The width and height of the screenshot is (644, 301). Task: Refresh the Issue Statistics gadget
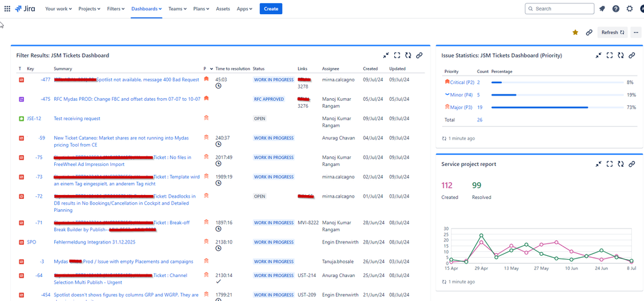621,55
